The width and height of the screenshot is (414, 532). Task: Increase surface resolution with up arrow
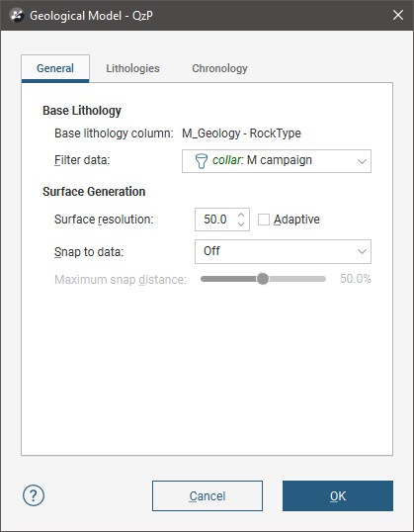pyautogui.click(x=241, y=216)
